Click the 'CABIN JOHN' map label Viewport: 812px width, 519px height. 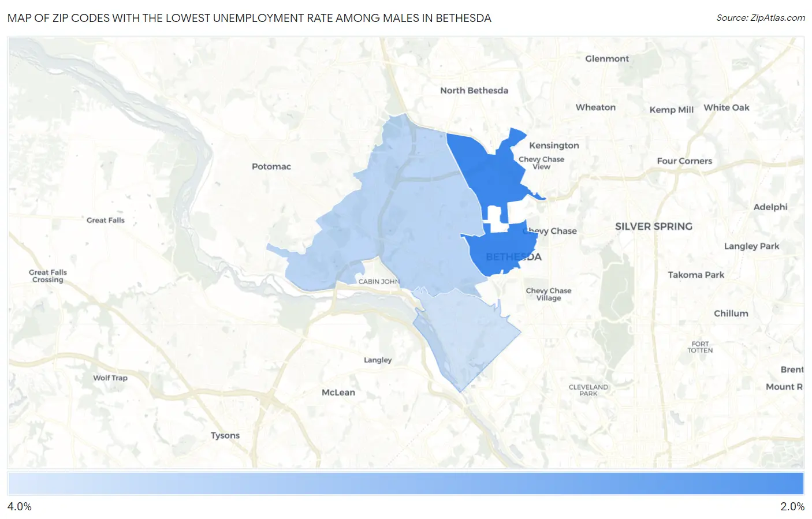[379, 282]
